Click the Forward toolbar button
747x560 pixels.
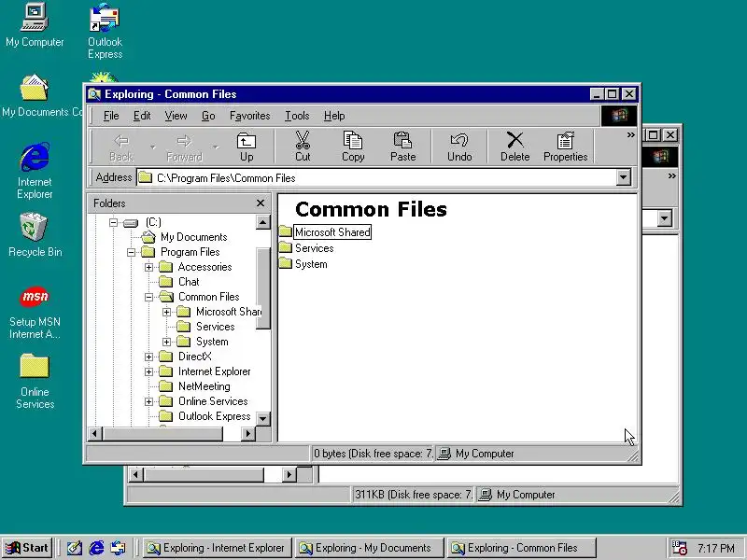[184, 147]
